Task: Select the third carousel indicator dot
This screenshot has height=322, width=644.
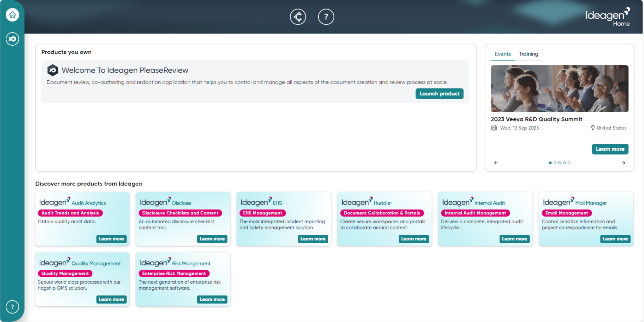Action: click(560, 163)
